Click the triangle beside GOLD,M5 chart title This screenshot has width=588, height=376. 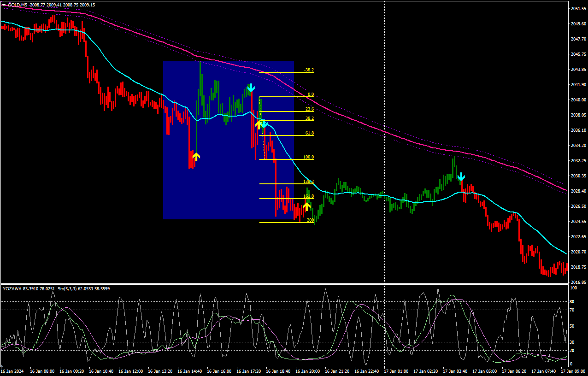4,5
